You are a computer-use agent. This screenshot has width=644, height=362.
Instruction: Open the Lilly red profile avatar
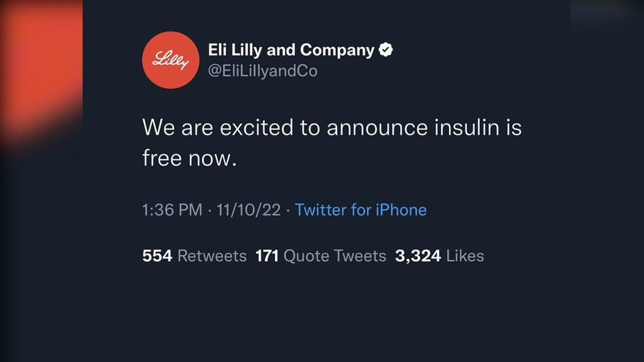point(171,60)
